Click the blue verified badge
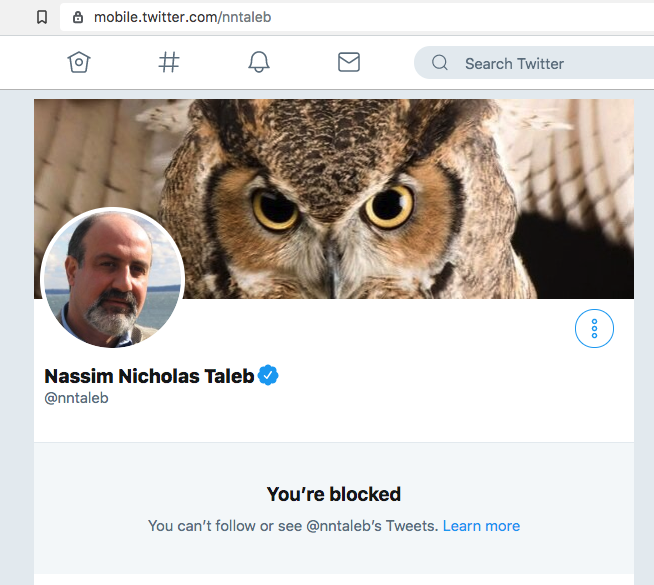Screen dimensions: 654x585 pyautogui.click(x=268, y=375)
